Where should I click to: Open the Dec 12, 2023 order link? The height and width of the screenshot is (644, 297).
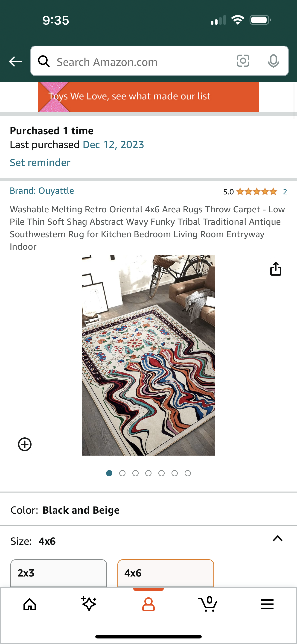[x=113, y=145]
